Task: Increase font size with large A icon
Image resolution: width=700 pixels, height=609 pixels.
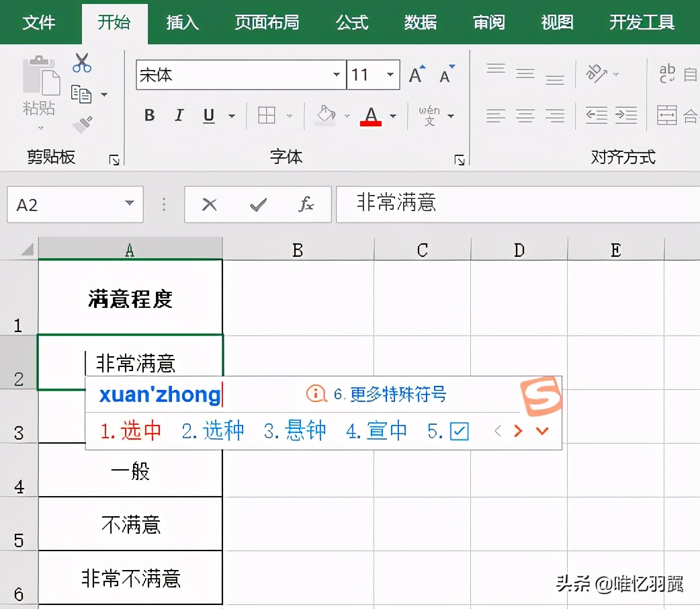Action: pyautogui.click(x=417, y=74)
